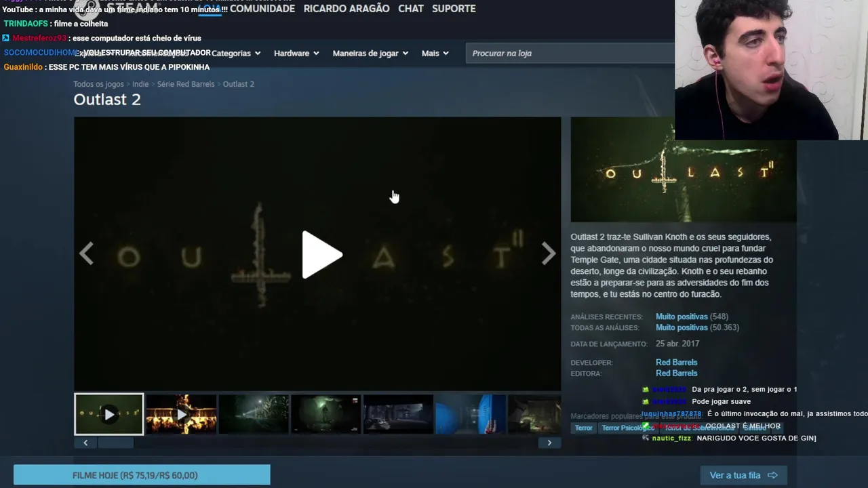Image resolution: width=868 pixels, height=488 pixels.
Task: Open the third screenshot thumbnail with flashlight beam
Action: (x=254, y=414)
